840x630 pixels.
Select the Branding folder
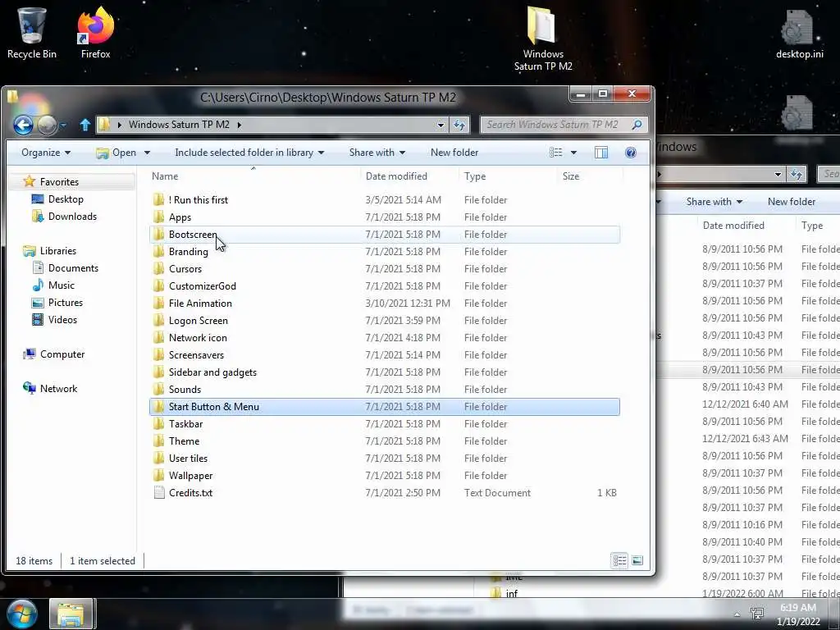(384, 251)
